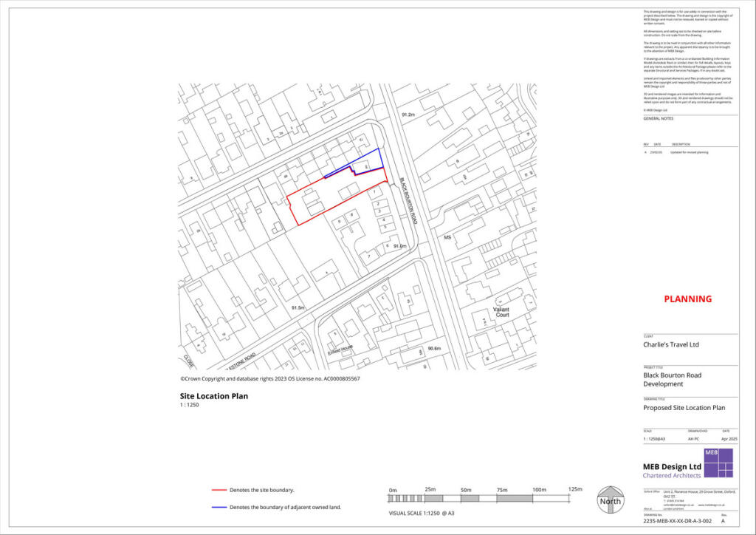Select the red site boundary legend line
Viewport: 756px width, 535px height.
pyautogui.click(x=219, y=490)
